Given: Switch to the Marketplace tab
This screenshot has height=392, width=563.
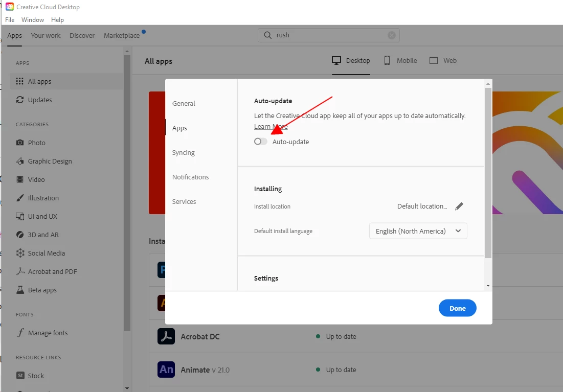Looking at the screenshot, I should (x=122, y=36).
